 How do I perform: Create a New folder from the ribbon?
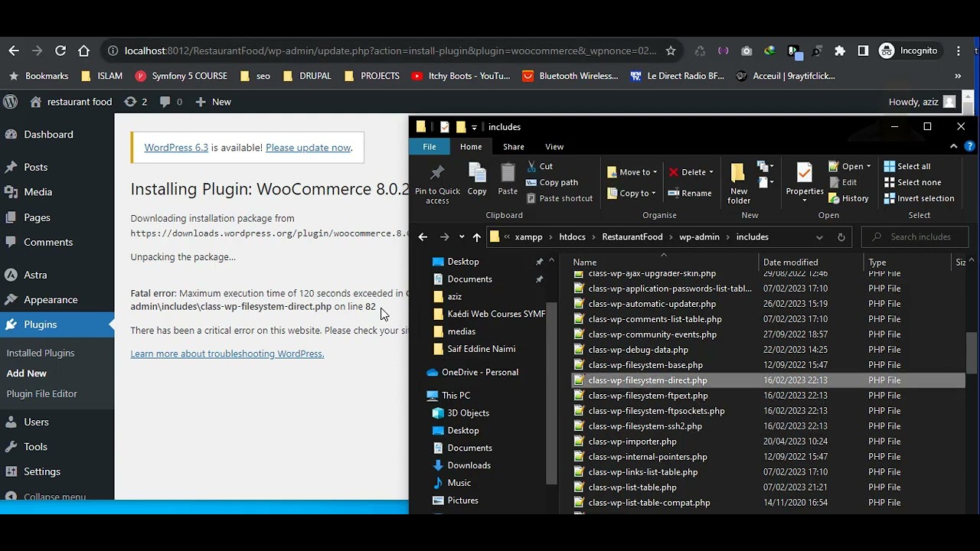coord(739,184)
